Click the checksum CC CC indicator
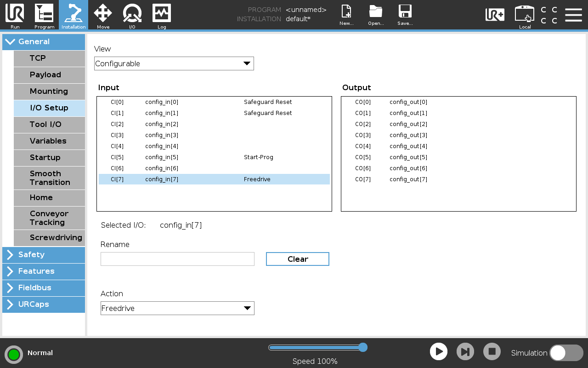This screenshot has width=588, height=368. [549, 15]
